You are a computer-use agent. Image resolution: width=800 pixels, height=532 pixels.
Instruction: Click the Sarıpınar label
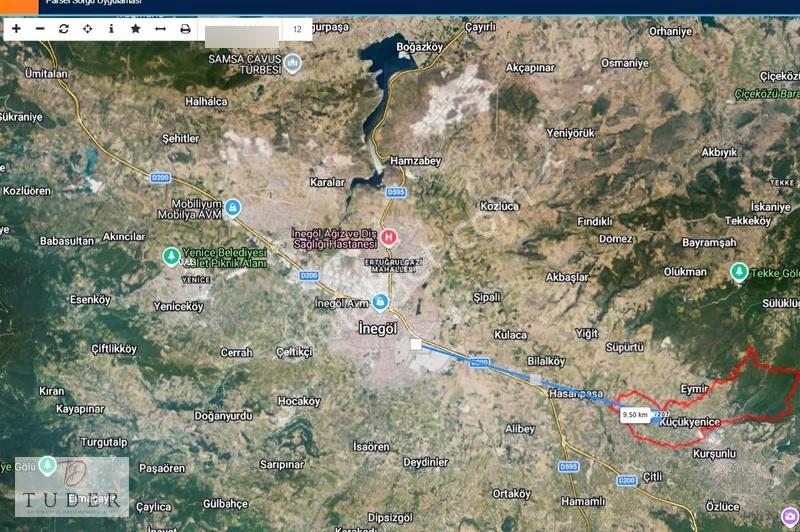click(282, 464)
